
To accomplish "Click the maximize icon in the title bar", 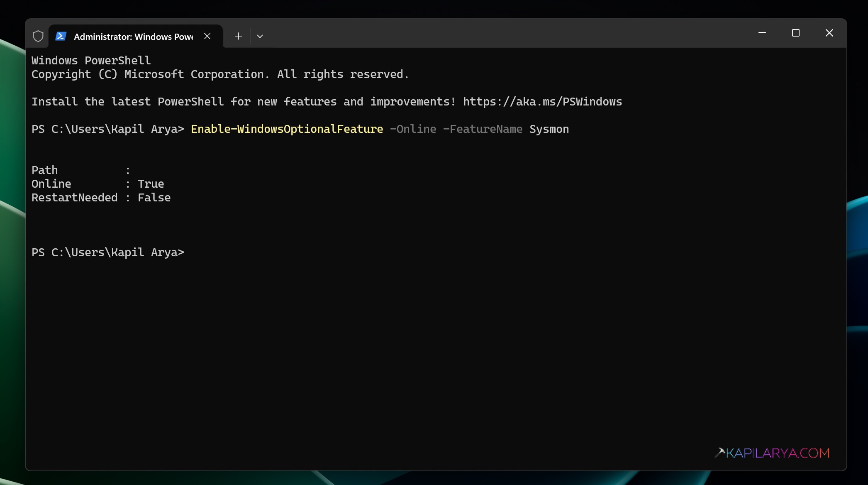I will pos(795,33).
